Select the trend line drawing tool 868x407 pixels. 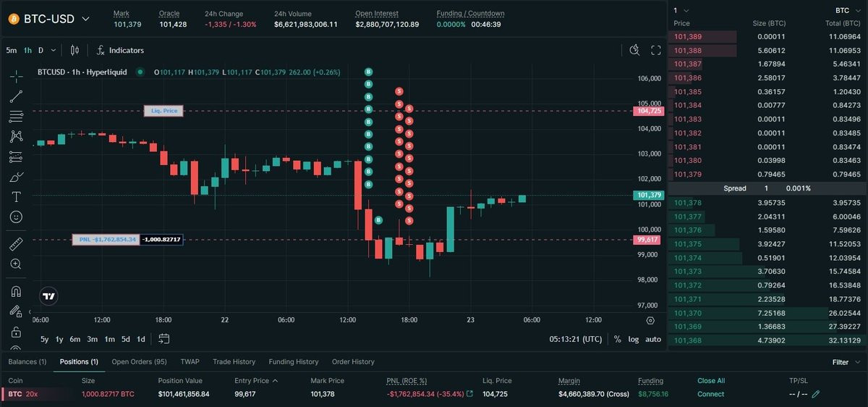pyautogui.click(x=16, y=96)
